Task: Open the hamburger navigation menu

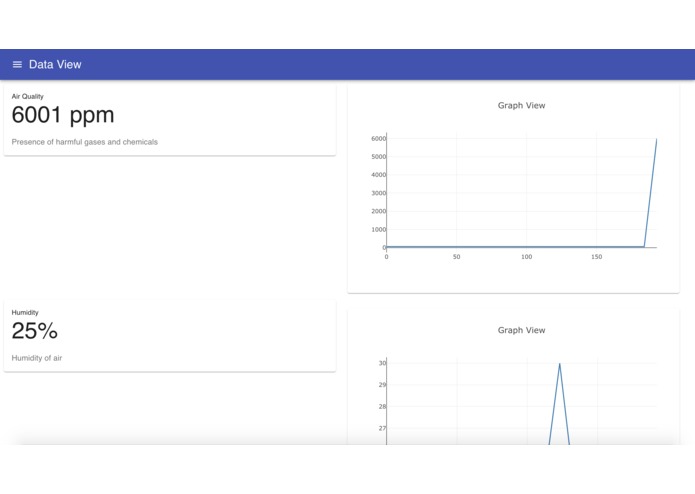Action: coord(17,65)
